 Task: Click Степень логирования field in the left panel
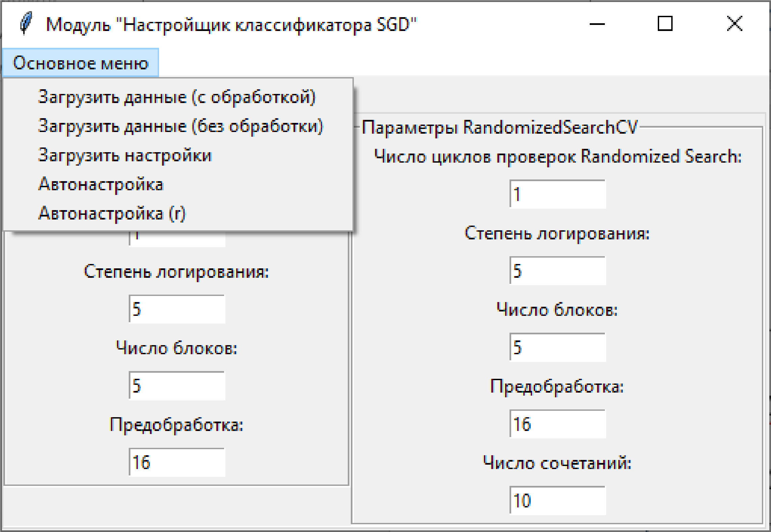point(177,309)
